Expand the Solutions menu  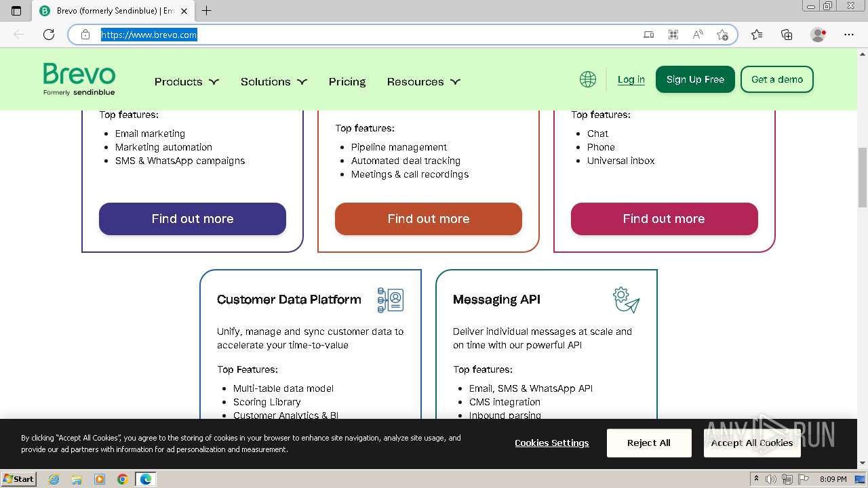274,81
